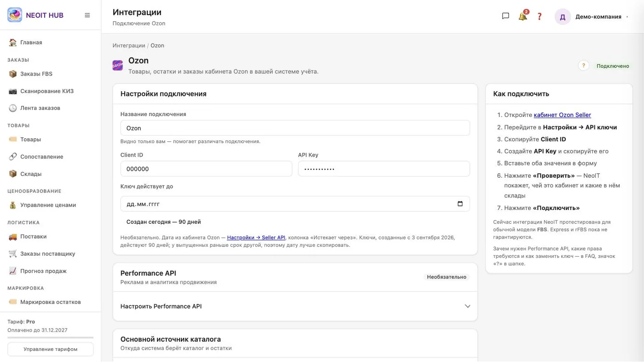Viewport: 644px width, 362px height.
Task: Click the Ozon breadcrumb item
Action: tap(157, 46)
